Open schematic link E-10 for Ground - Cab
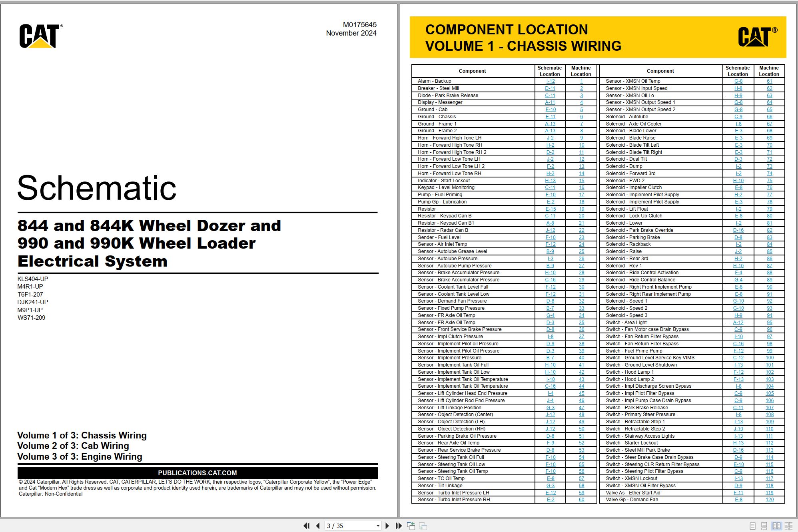The height and width of the screenshot is (532, 798). (x=551, y=110)
